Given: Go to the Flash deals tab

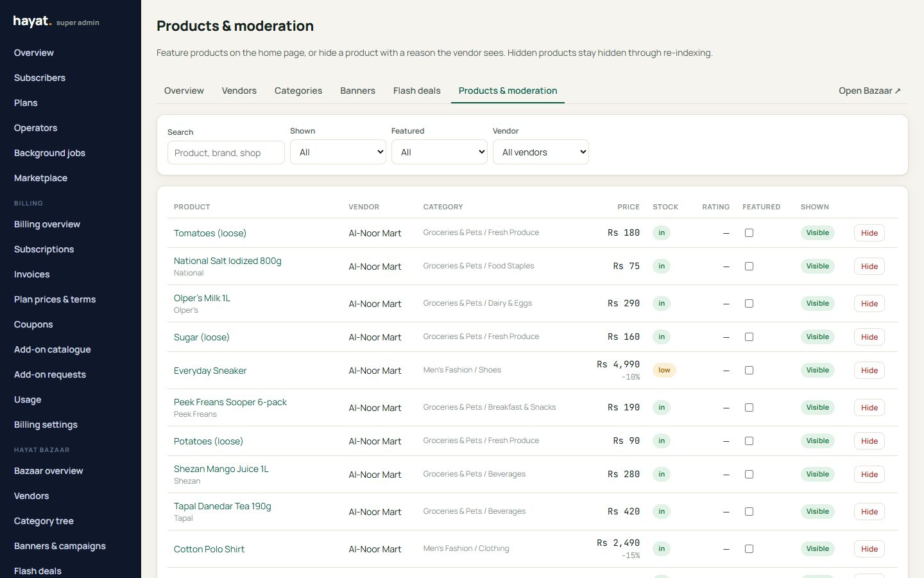Looking at the screenshot, I should click(x=417, y=91).
